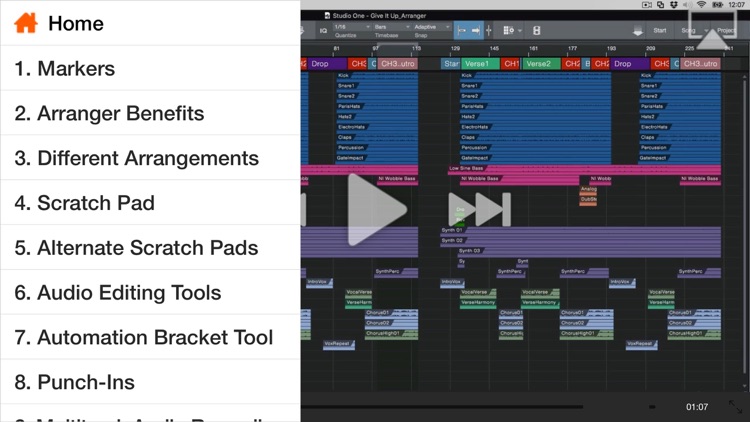Switch to the Project page
Viewport: 750px width, 422px height.
pos(726,30)
